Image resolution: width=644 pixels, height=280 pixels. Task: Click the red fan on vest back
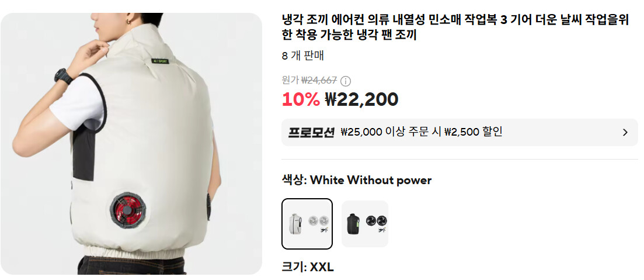tap(128, 210)
